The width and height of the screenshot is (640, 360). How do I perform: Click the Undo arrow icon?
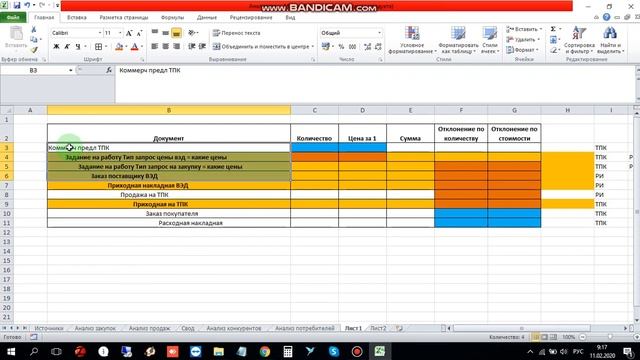click(27, 6)
